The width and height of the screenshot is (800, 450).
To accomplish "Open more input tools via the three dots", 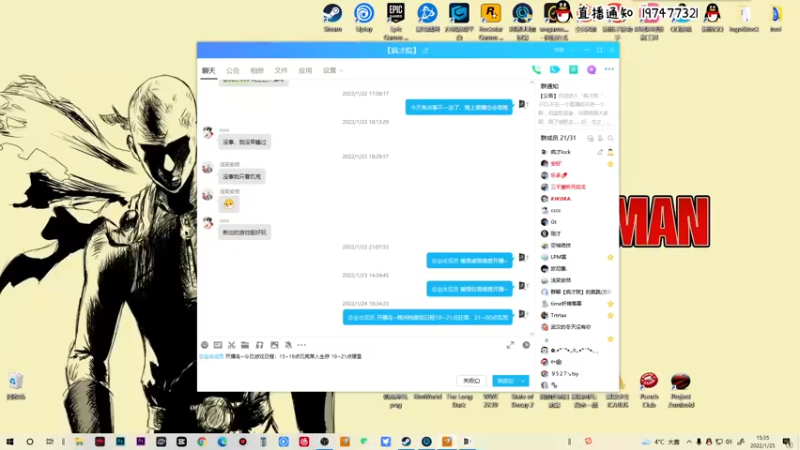I will pyautogui.click(x=302, y=345).
